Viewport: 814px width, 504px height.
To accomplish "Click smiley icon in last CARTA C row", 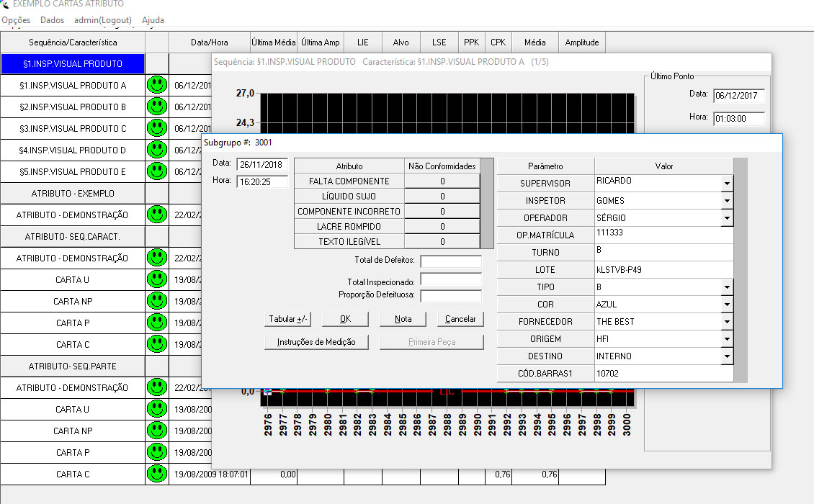I will pos(156,474).
